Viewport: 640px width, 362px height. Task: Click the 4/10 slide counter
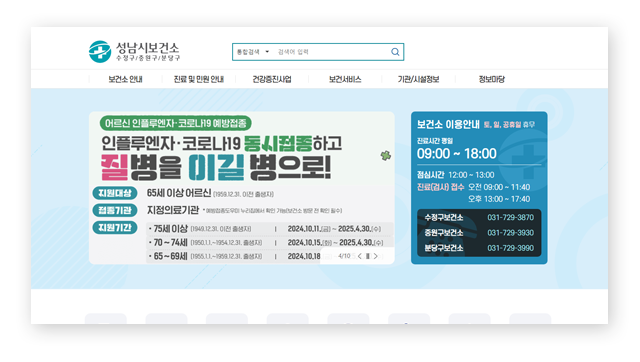(x=344, y=256)
